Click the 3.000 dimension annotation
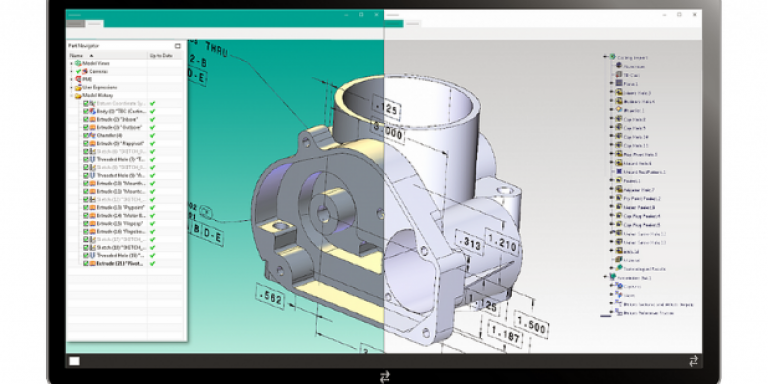The height and width of the screenshot is (384, 768). pos(387,131)
